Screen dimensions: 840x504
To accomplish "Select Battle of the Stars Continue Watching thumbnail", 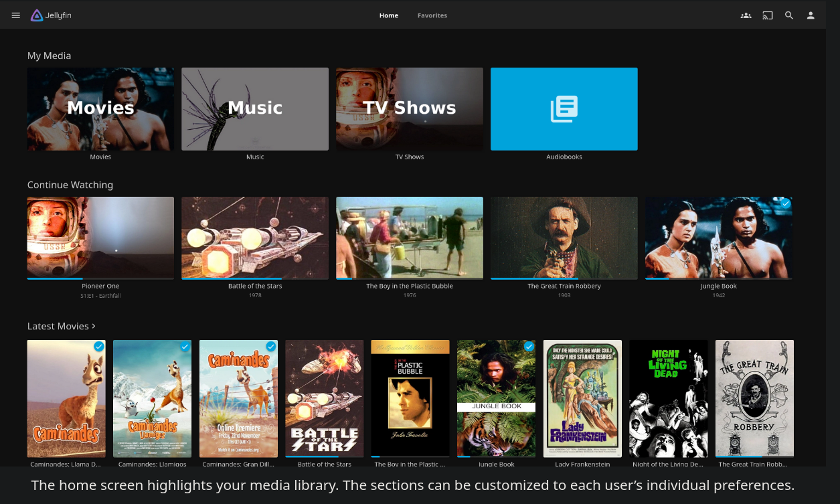I will pos(255,238).
